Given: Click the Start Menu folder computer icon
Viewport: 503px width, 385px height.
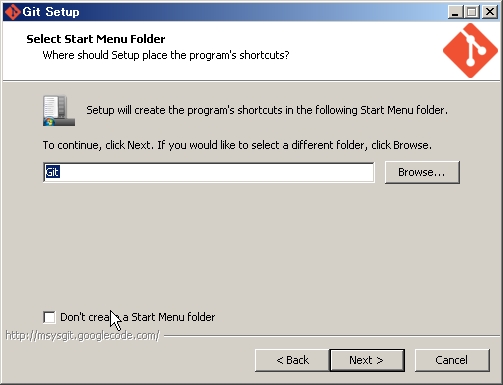Looking at the screenshot, I should pyautogui.click(x=59, y=111).
